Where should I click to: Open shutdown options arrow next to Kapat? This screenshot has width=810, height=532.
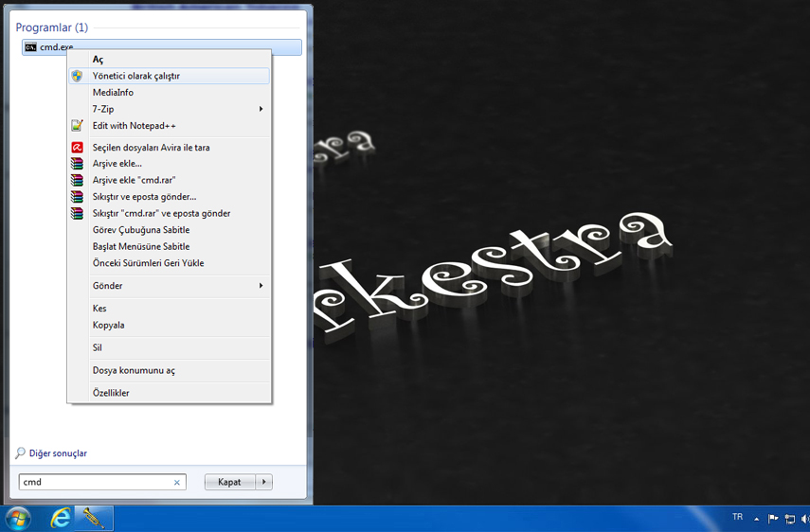click(264, 482)
